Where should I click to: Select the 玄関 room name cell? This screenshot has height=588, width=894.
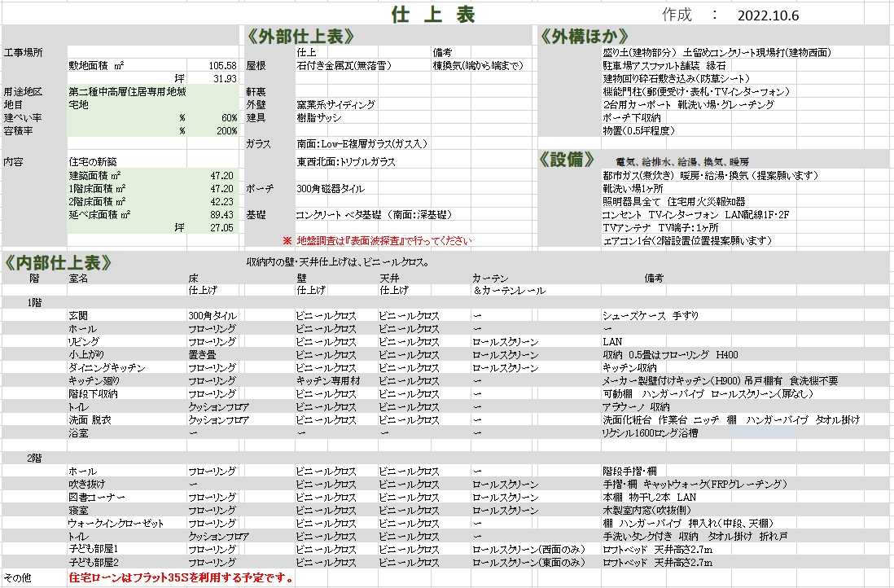(x=78, y=316)
